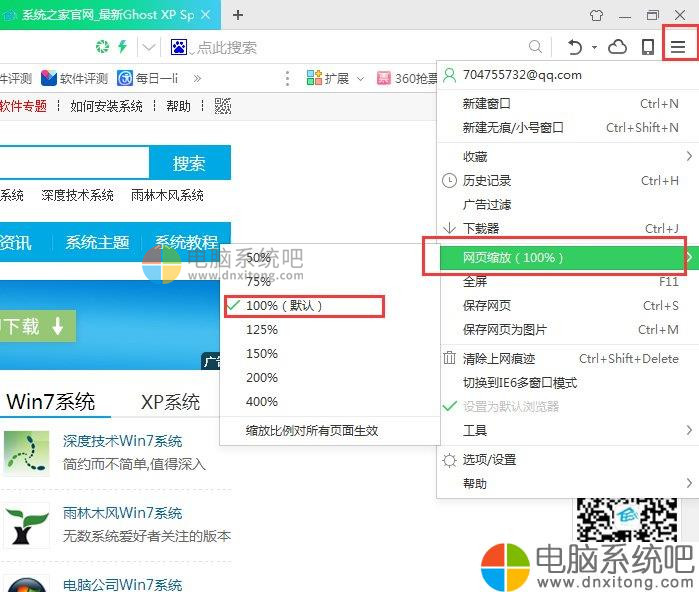The image size is (699, 592).
Task: Select 新建窗口 menu item
Action: point(567,104)
